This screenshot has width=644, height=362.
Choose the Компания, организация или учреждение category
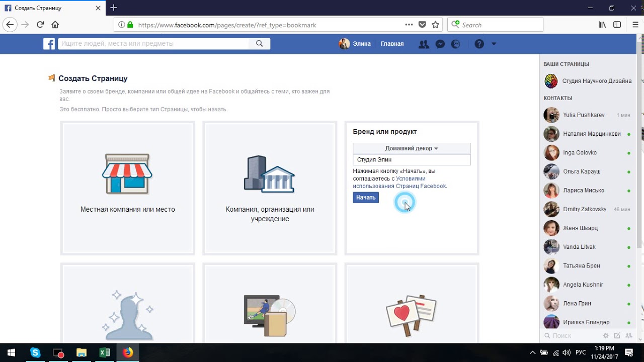coord(270,188)
